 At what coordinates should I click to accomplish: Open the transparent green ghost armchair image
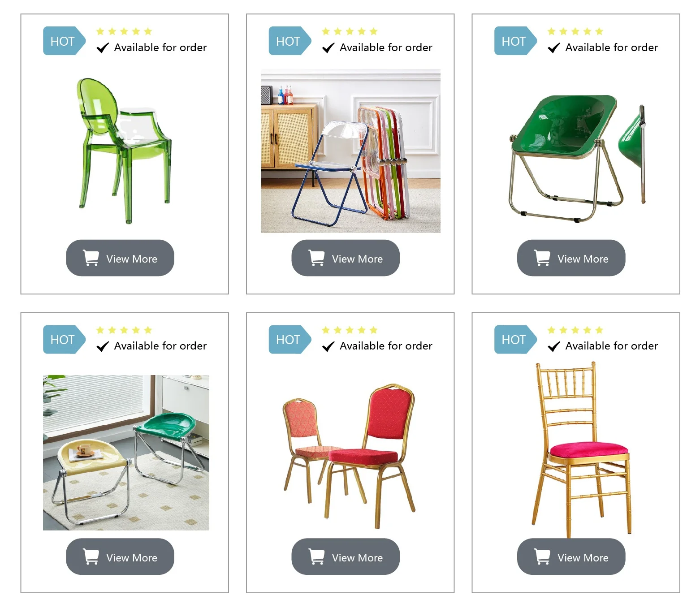coord(124,151)
